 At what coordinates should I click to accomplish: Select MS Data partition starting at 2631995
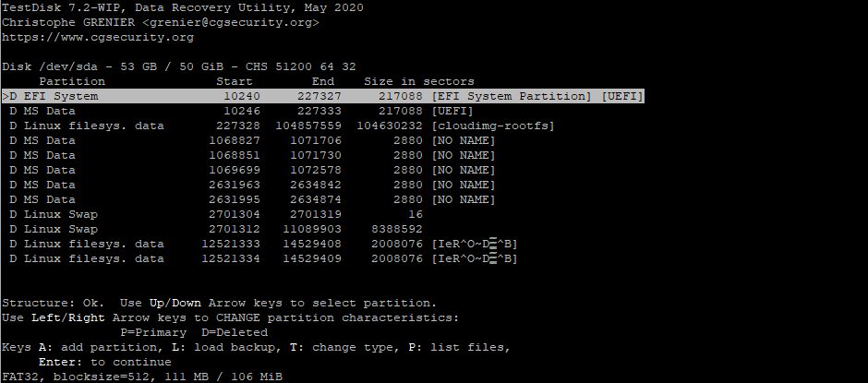(x=252, y=199)
